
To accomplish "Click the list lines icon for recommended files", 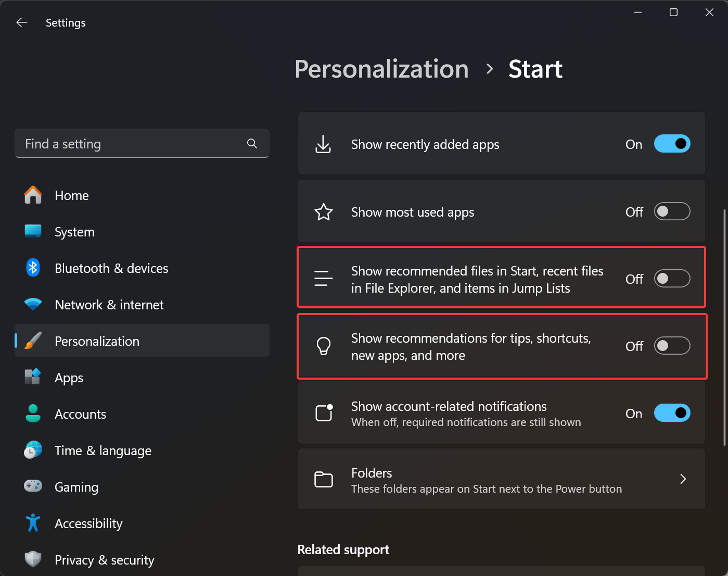I will (x=324, y=279).
